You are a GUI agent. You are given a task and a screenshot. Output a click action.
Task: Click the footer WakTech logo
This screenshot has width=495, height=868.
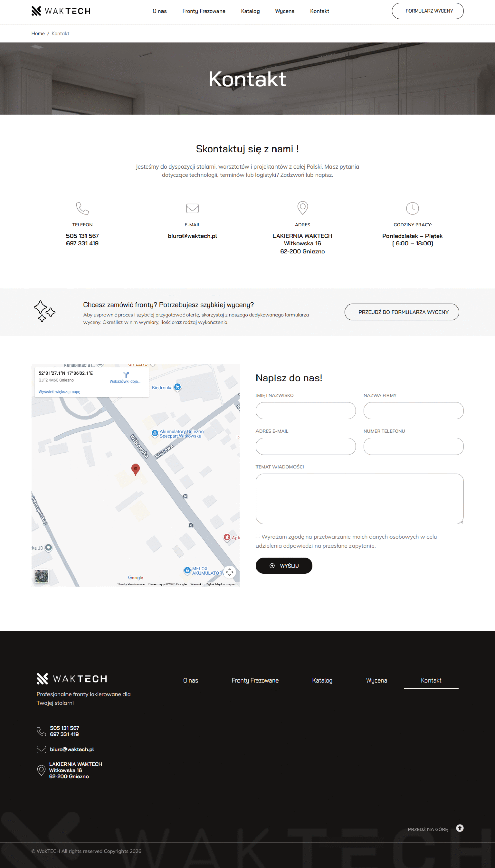click(x=72, y=679)
